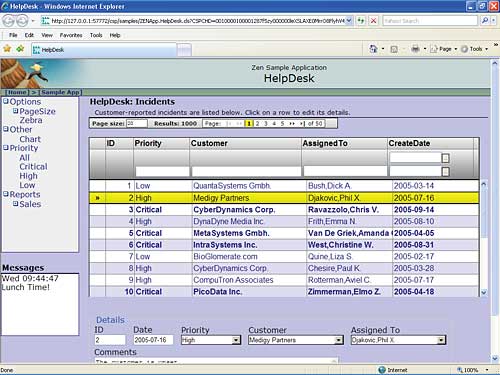This screenshot has width=500, height=375.
Task: Click the Refresh page icon
Action: click(x=361, y=21)
